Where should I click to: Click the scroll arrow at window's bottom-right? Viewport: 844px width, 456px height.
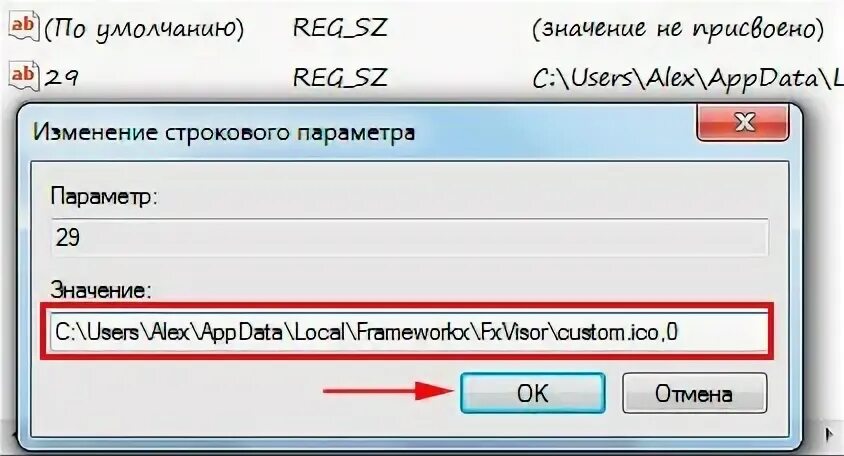click(829, 434)
